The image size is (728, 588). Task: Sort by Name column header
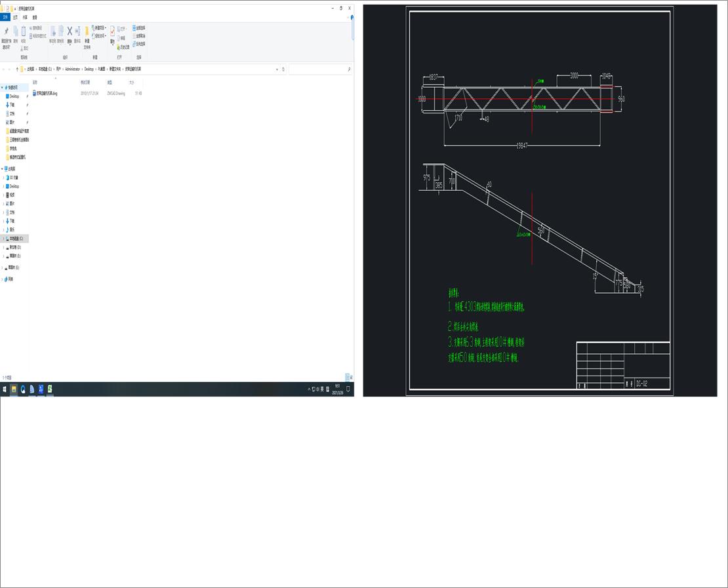tap(35, 82)
